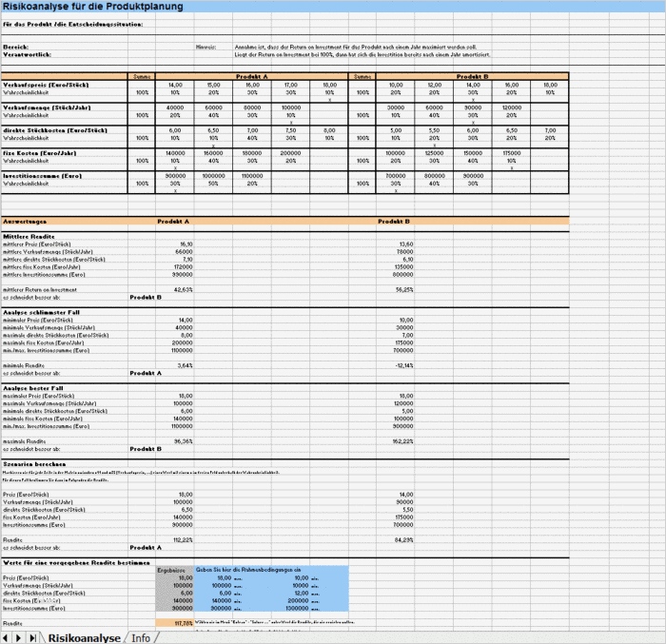Select the 'Verantwortlich:' label cell

27,55
